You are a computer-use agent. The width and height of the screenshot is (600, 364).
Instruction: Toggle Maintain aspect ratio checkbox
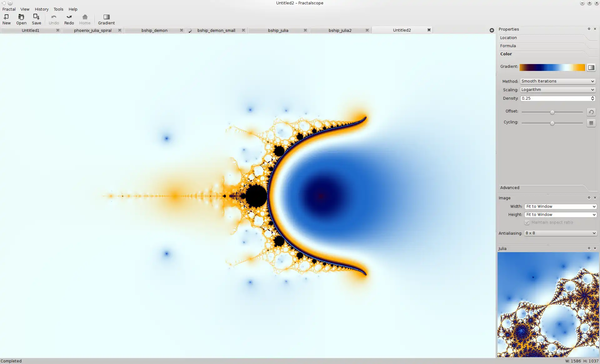pos(527,222)
